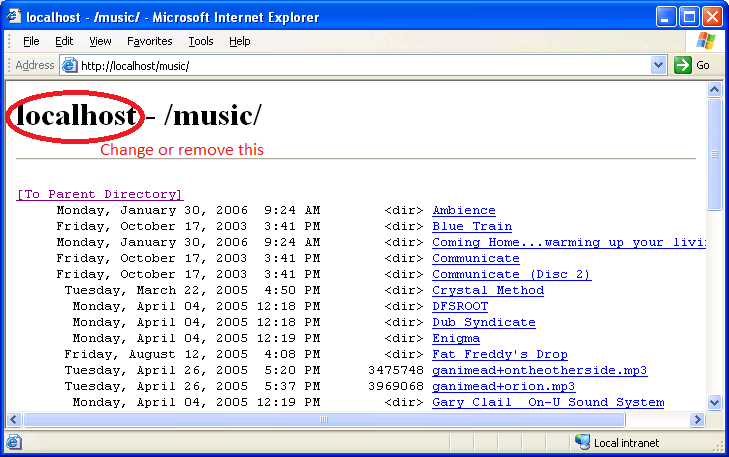Click the vertical scrollbar up arrow
Screen dimensions: 729x457
coord(715,89)
